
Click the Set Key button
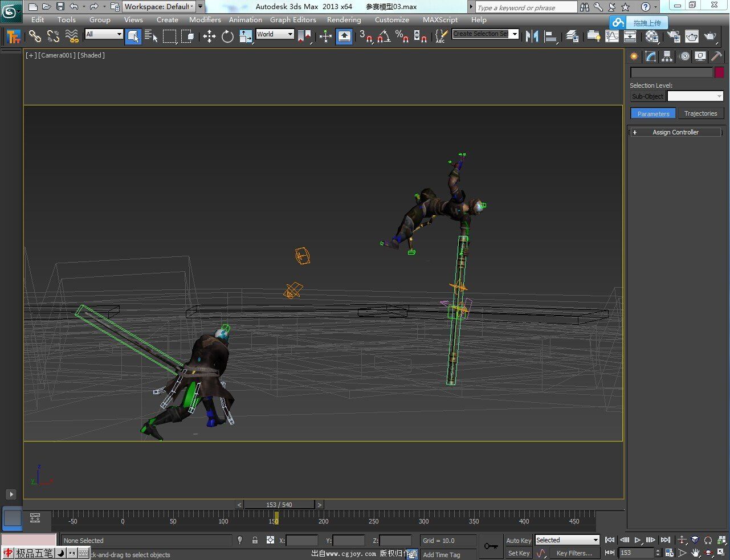click(519, 553)
